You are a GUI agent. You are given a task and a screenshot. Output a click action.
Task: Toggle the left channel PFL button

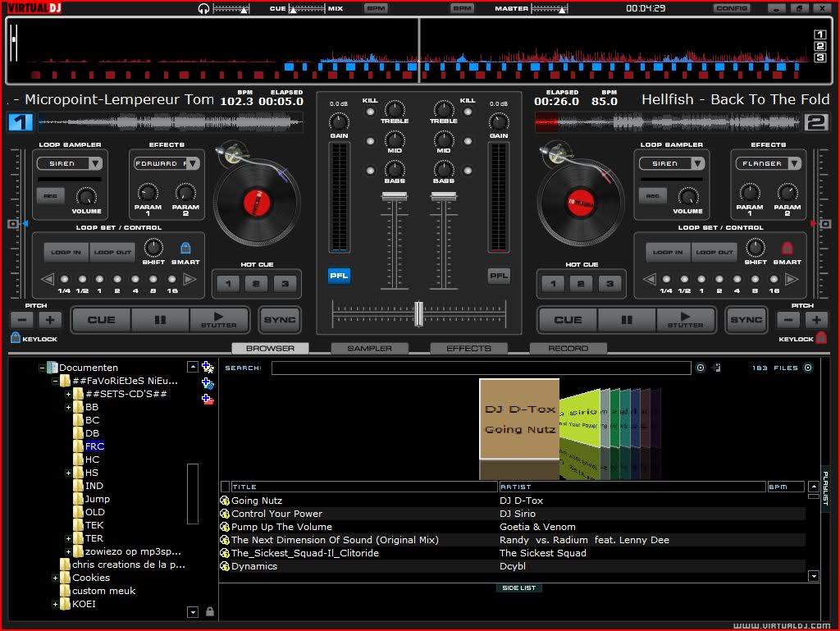[x=339, y=276]
